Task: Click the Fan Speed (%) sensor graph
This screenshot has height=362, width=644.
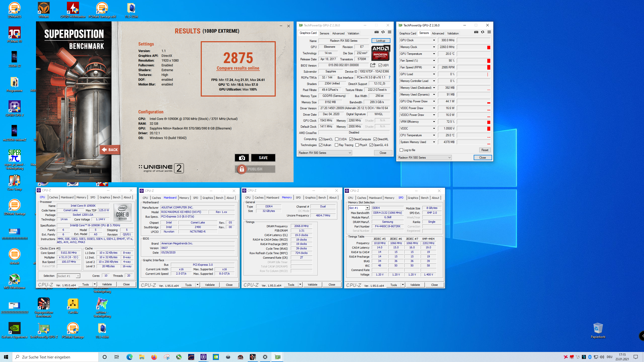Action: [474, 61]
